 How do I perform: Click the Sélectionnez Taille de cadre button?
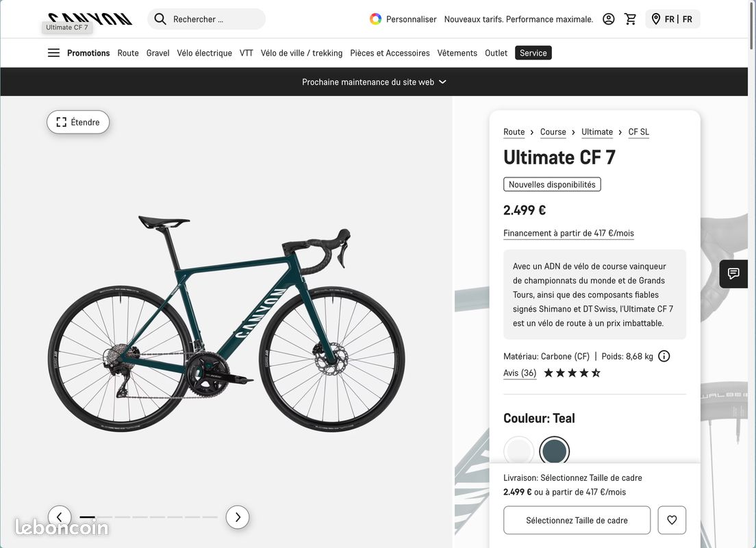pyautogui.click(x=577, y=520)
